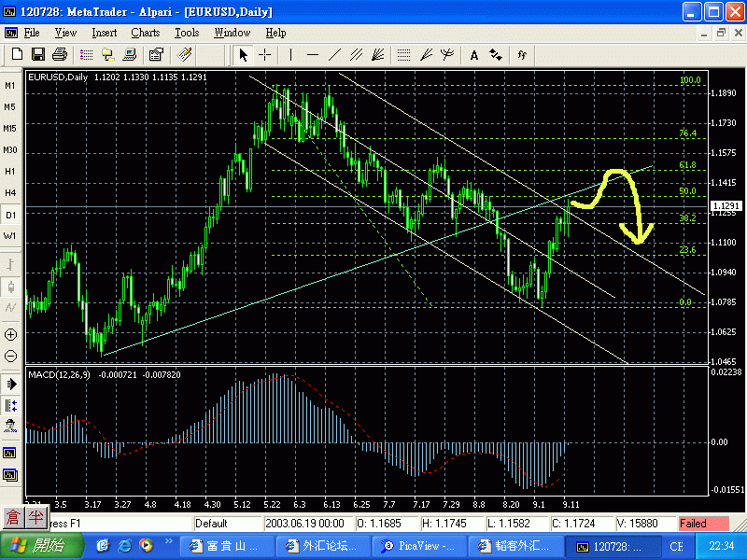Click the Default profile status field
Image resolution: width=747 pixels, height=560 pixels.
227,524
